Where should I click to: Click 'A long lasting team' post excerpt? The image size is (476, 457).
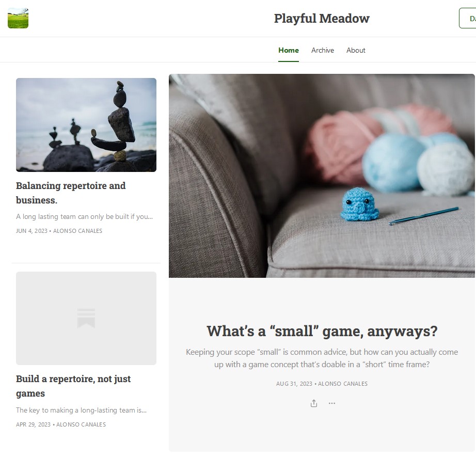click(84, 216)
